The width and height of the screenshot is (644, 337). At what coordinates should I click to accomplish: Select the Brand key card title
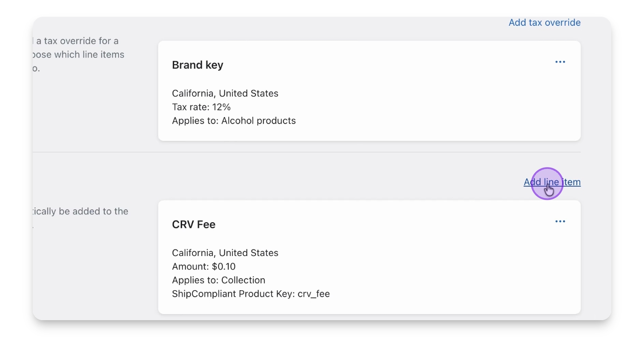pyautogui.click(x=198, y=65)
